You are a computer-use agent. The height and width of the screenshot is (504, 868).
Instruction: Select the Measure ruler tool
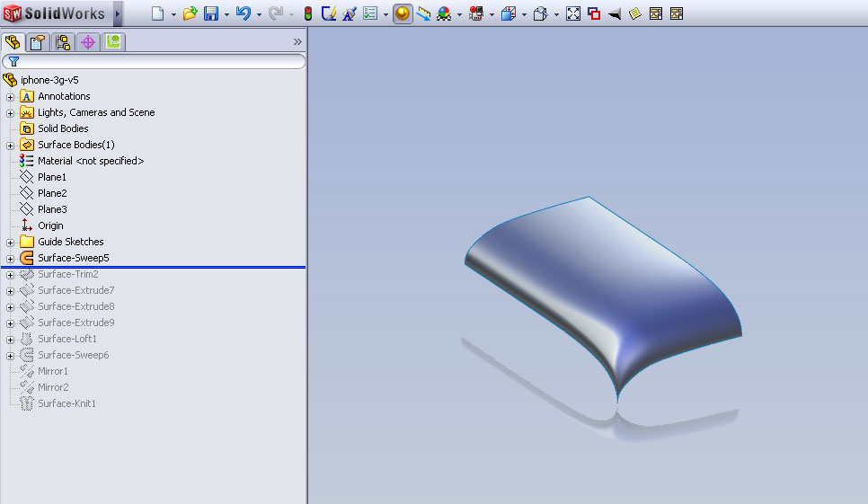point(423,13)
